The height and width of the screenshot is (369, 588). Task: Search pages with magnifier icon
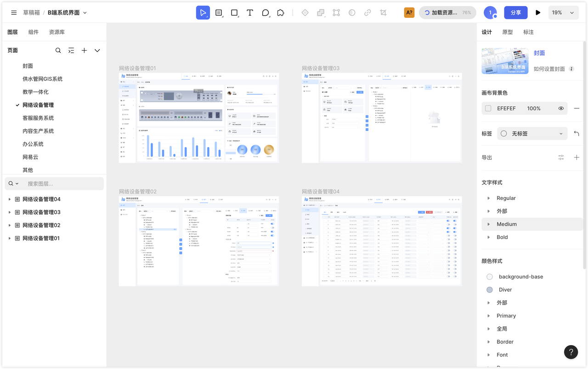[x=58, y=51]
